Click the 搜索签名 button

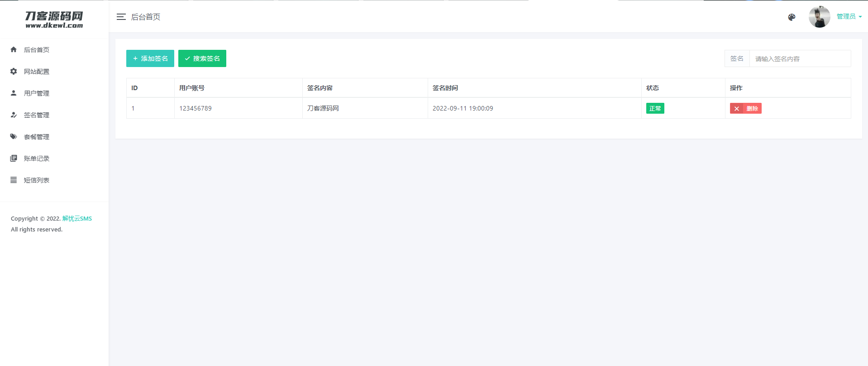202,58
